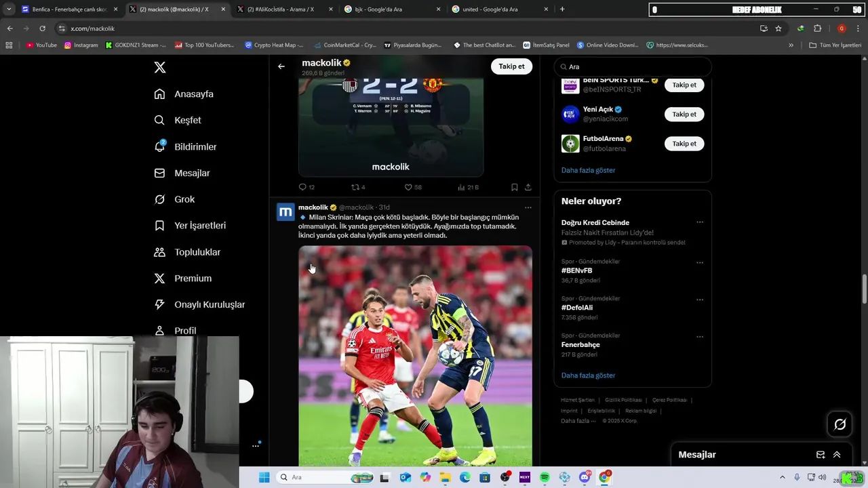Screen dimensions: 868x488
Task: Click Daha fazla göster under Neler oluyor
Action: 588,375
